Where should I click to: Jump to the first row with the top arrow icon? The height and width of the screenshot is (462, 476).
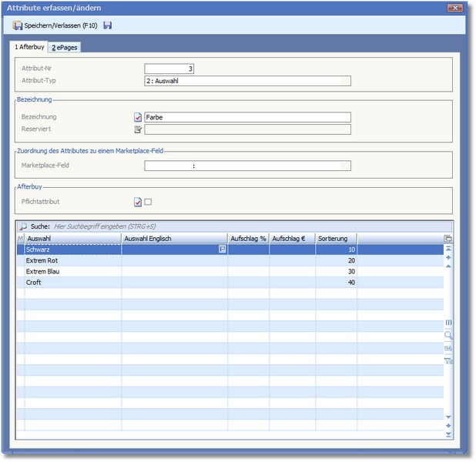(x=448, y=249)
